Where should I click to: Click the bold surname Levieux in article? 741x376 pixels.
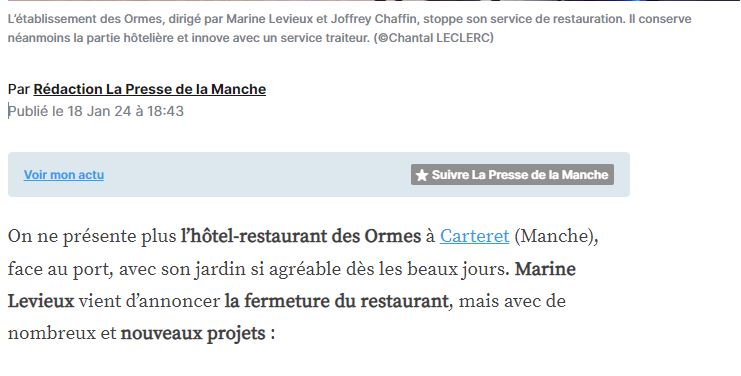click(41, 301)
